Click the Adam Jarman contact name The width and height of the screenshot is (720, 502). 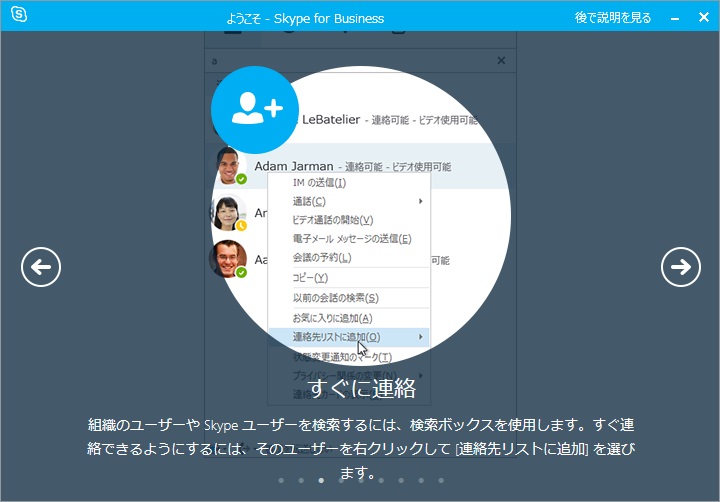[x=294, y=166]
